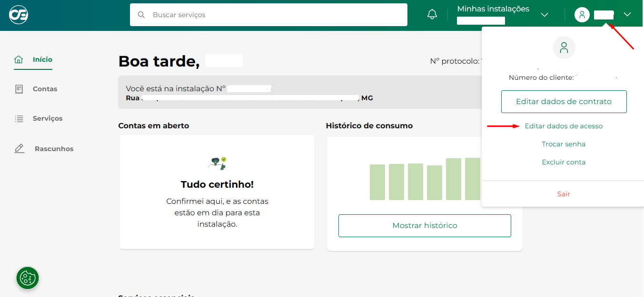
Task: Select Editar dados de acesso option
Action: [x=564, y=126]
